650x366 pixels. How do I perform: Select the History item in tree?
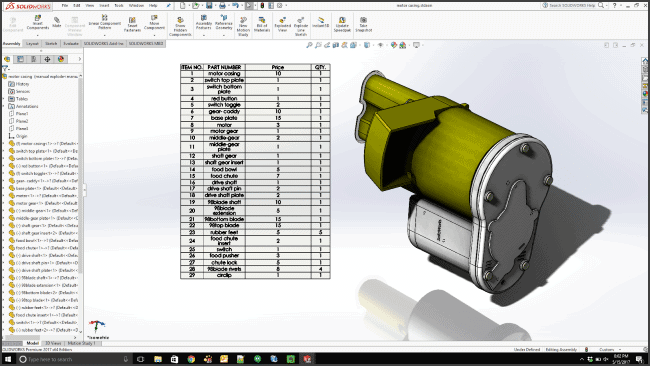(19, 84)
